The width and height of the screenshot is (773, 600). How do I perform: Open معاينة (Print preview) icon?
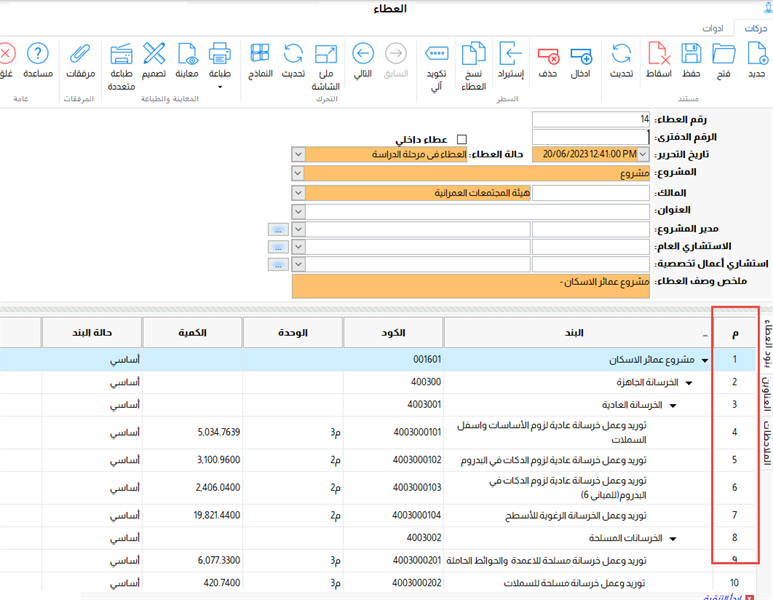coord(187,54)
